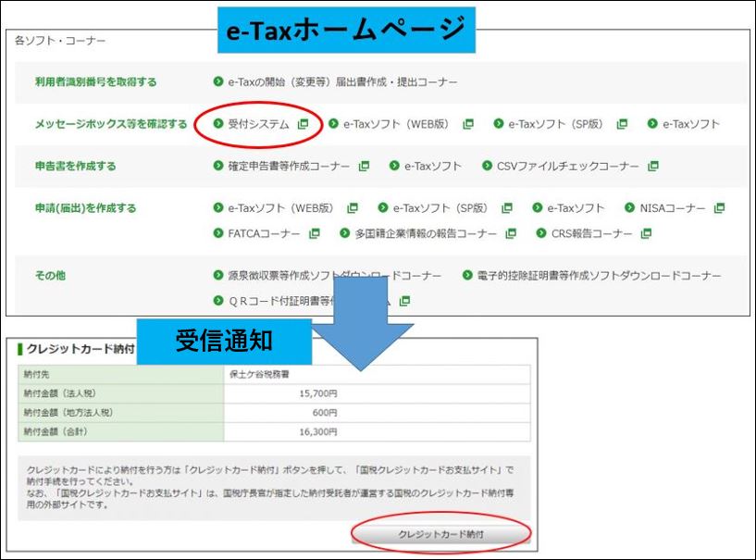
Task: Open e-Taxソフト in 申請(届出)を作成する row
Action: [576, 208]
